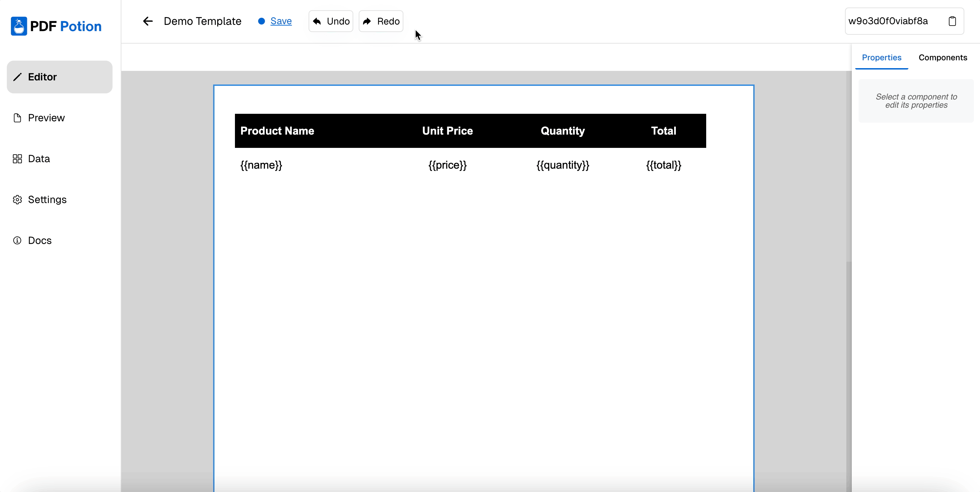Click the Demo Template title
Viewport: 980px width, 492px height.
203,21
